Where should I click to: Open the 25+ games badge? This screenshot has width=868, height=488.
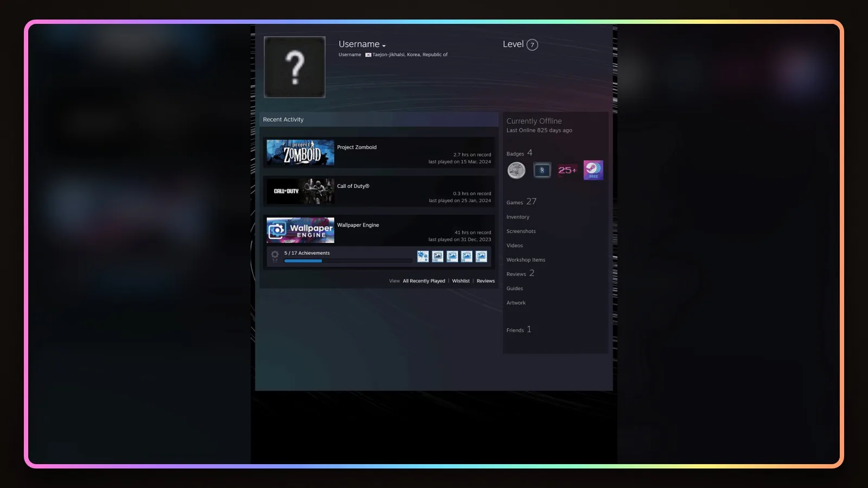(x=567, y=170)
